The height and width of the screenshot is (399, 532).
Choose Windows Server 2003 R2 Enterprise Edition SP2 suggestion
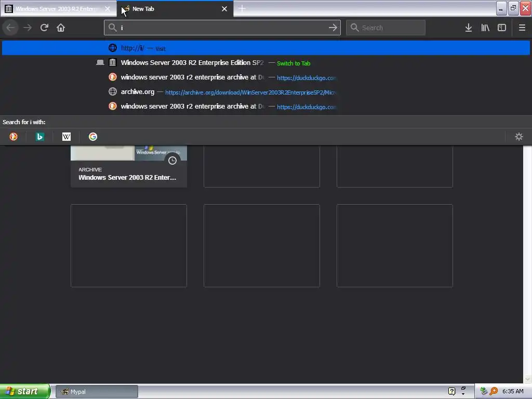pyautogui.click(x=265, y=63)
